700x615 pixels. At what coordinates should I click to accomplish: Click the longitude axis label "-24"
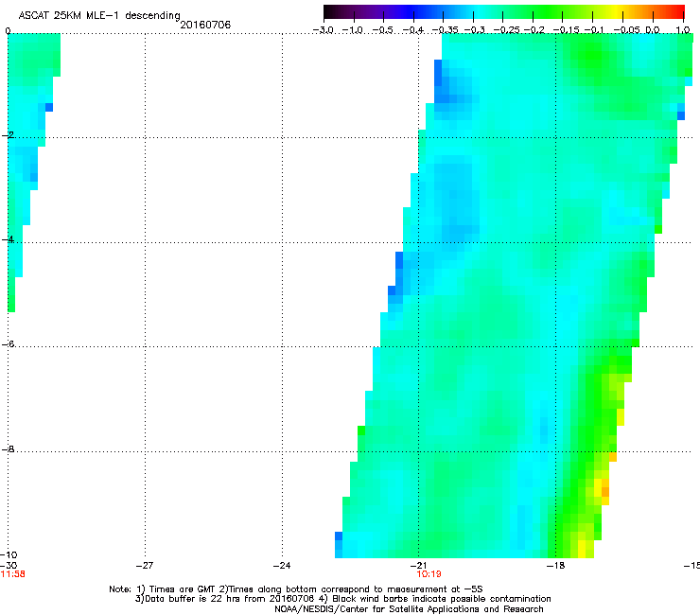coord(282,566)
